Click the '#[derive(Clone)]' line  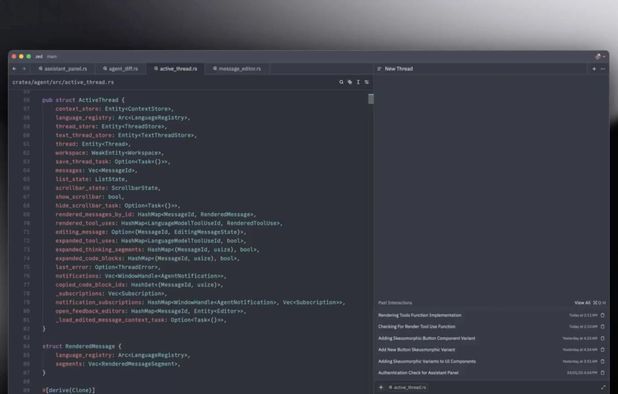(x=69, y=390)
